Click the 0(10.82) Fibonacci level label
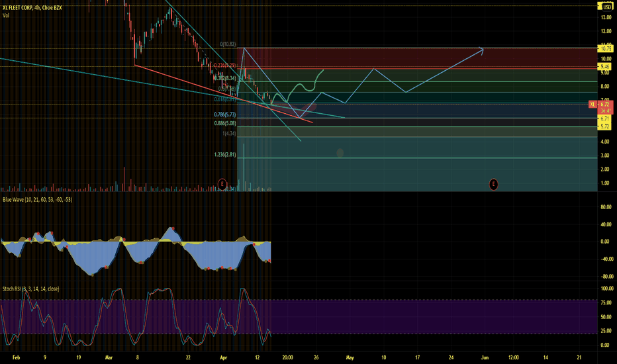 click(228, 44)
